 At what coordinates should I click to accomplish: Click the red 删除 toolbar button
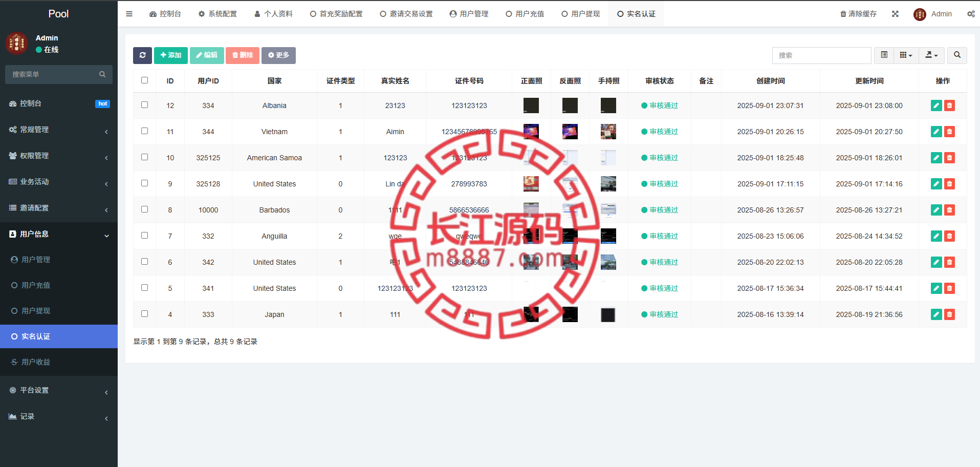click(x=243, y=55)
